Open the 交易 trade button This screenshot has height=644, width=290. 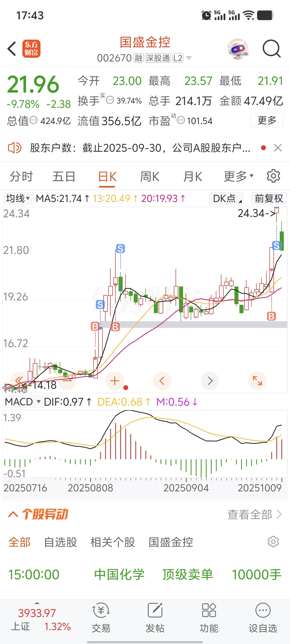click(x=101, y=617)
